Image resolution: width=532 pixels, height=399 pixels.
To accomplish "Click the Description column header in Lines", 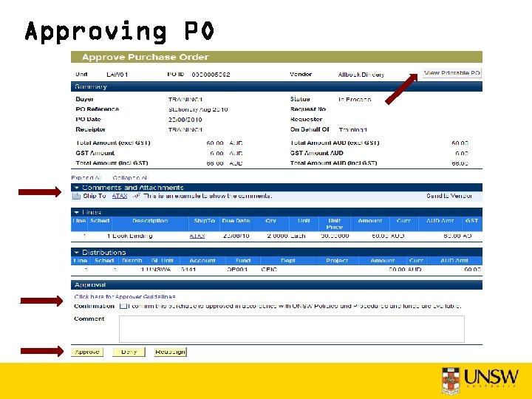I will (x=150, y=224).
